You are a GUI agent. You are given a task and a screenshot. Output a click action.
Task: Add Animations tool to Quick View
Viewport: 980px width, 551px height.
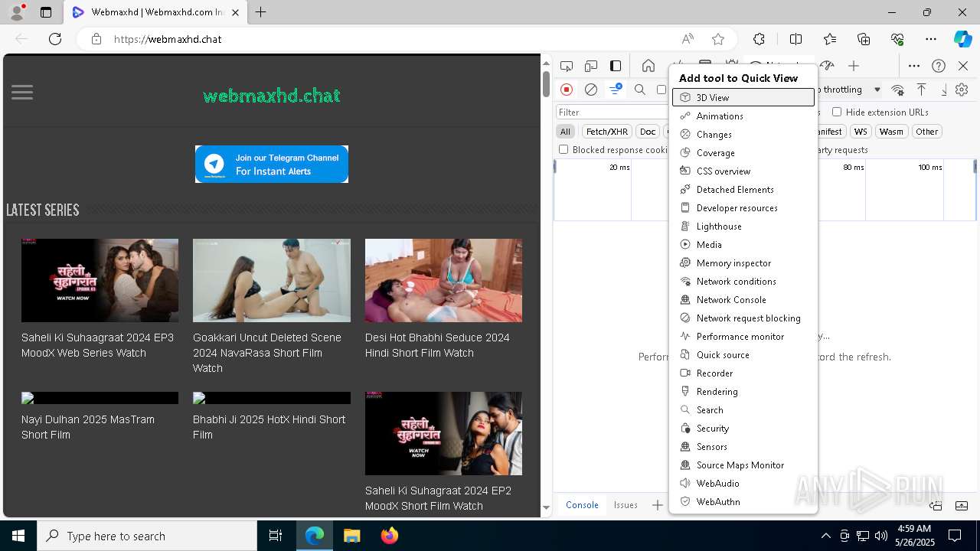(743, 116)
